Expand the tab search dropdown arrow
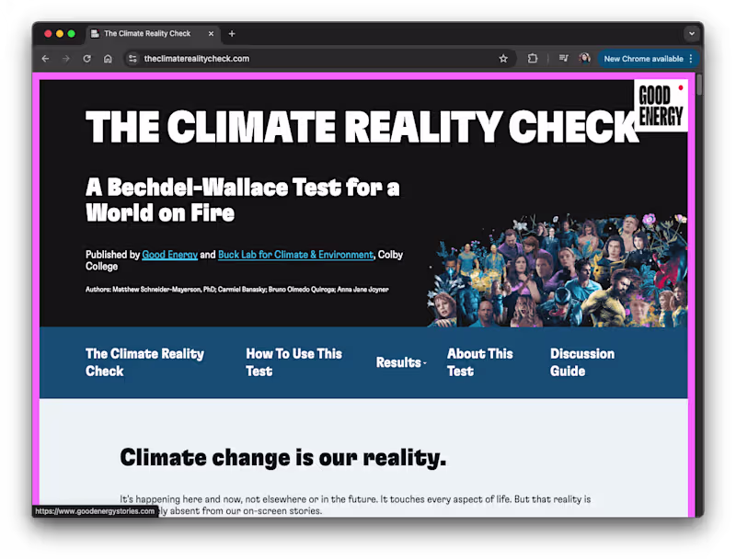Image resolution: width=736 pixels, height=560 pixels. (x=692, y=34)
